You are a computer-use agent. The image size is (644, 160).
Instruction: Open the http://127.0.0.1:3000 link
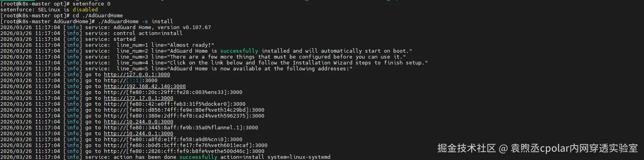137,75
